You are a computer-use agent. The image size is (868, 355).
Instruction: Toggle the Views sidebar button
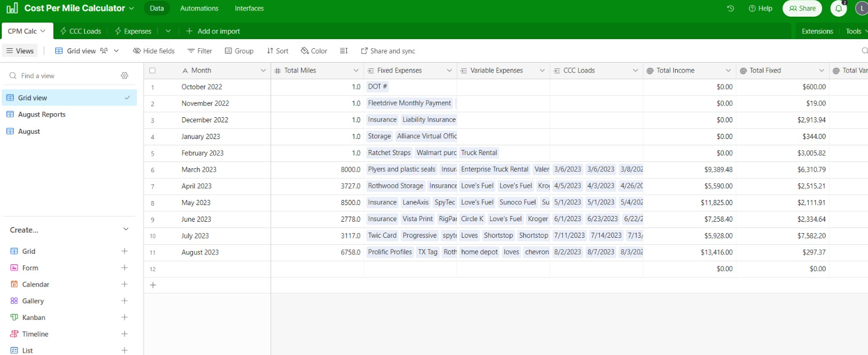click(x=20, y=51)
